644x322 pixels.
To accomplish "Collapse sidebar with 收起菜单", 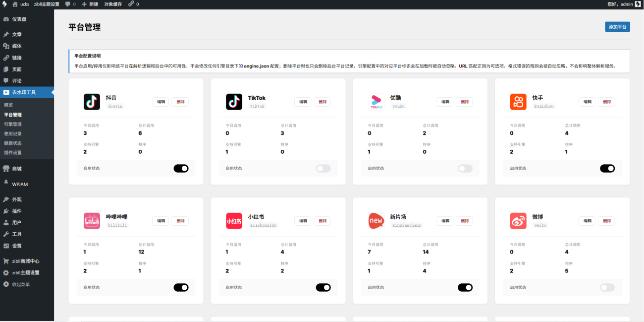I will tap(20, 284).
